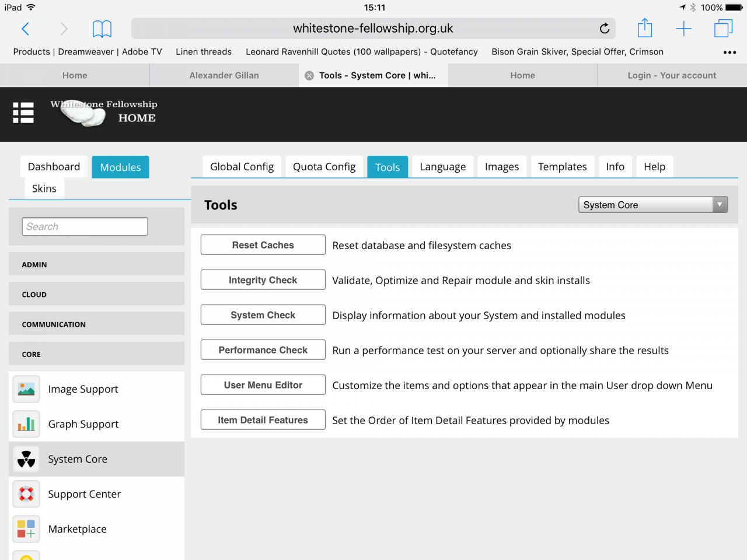Tap the Wi-Fi status icon

[x=31, y=8]
